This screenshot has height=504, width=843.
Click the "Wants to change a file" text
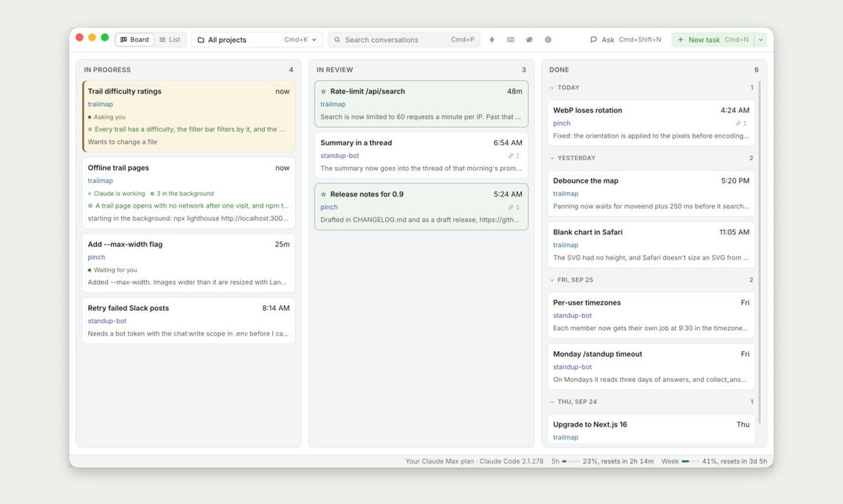coord(122,142)
